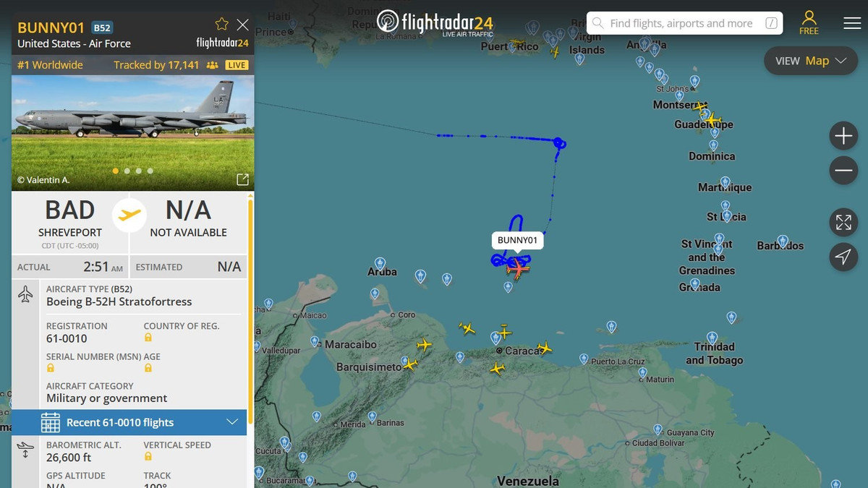Toggle fullscreen map view
The image size is (868, 488).
pyautogui.click(x=843, y=222)
